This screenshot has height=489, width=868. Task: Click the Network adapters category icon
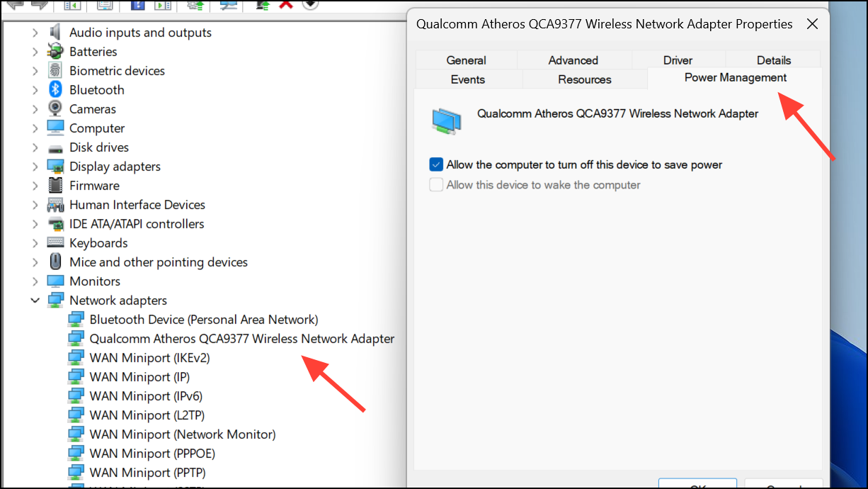55,300
